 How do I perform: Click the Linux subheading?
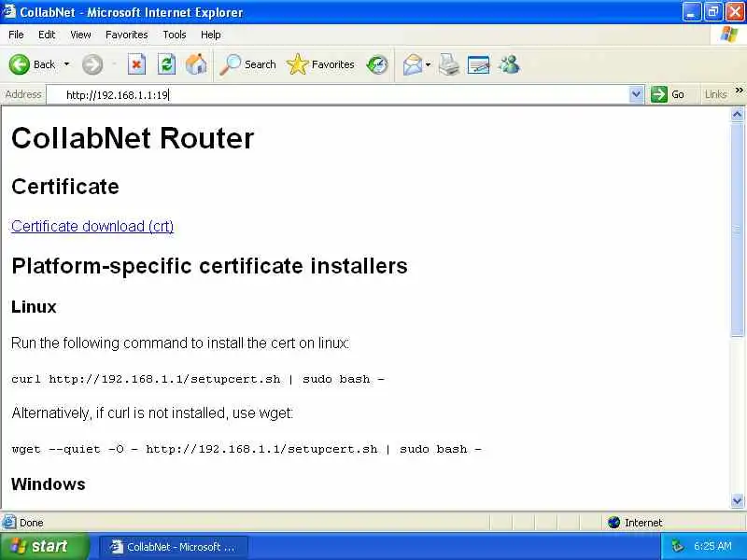pos(34,307)
